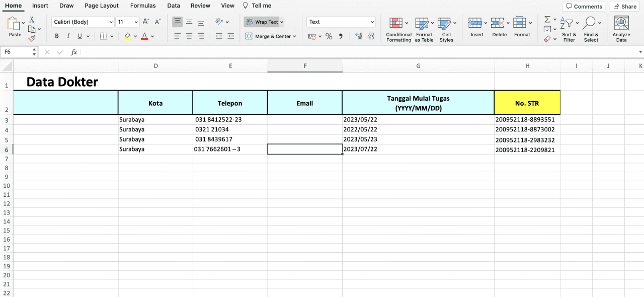Click Tell me search
Screen dimensions: 644x297
[257, 6]
